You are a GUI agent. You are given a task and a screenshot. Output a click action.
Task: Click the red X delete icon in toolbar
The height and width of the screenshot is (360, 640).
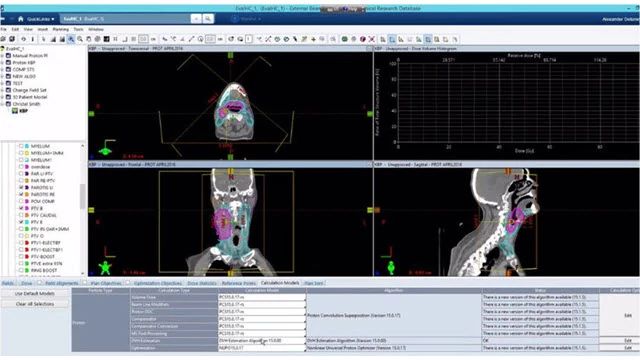(372, 39)
